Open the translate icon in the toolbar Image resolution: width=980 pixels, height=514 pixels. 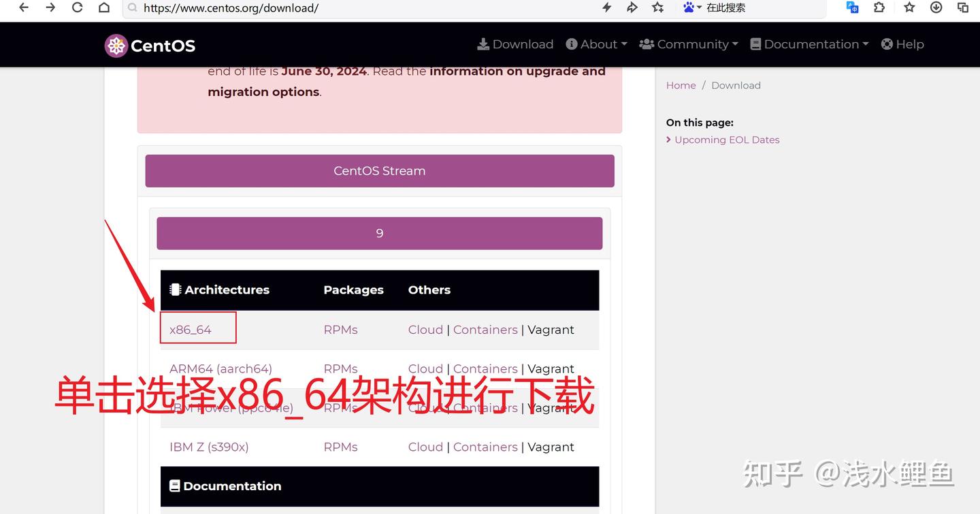tap(852, 8)
